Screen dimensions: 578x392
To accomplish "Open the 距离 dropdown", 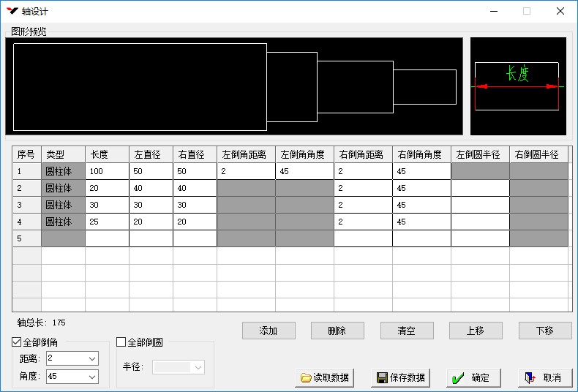I will 92,358.
